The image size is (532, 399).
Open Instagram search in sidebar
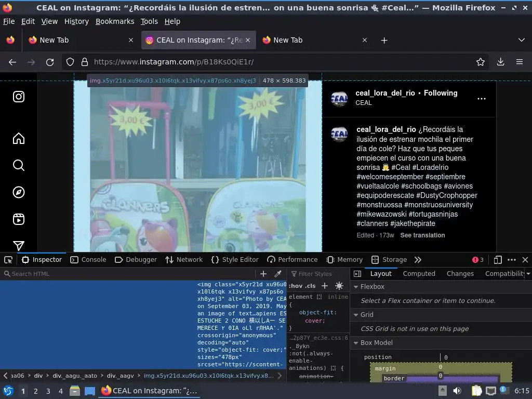19,165
